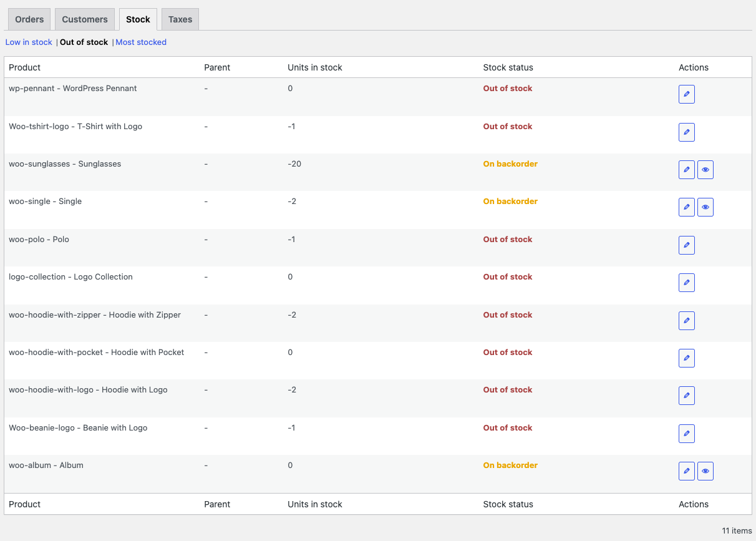Viewport: 756px width, 541px height.
Task: Edit stock for Hoodie with Pocket
Action: pos(686,358)
